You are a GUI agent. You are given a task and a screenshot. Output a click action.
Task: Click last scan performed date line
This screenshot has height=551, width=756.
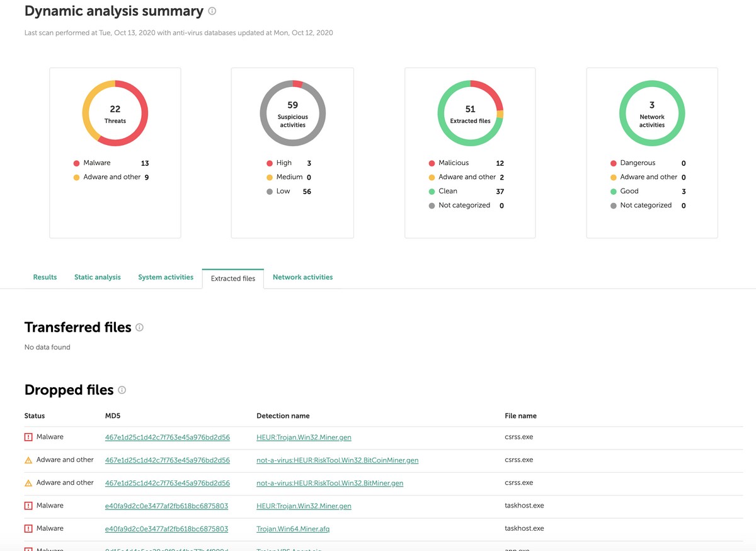(x=178, y=33)
